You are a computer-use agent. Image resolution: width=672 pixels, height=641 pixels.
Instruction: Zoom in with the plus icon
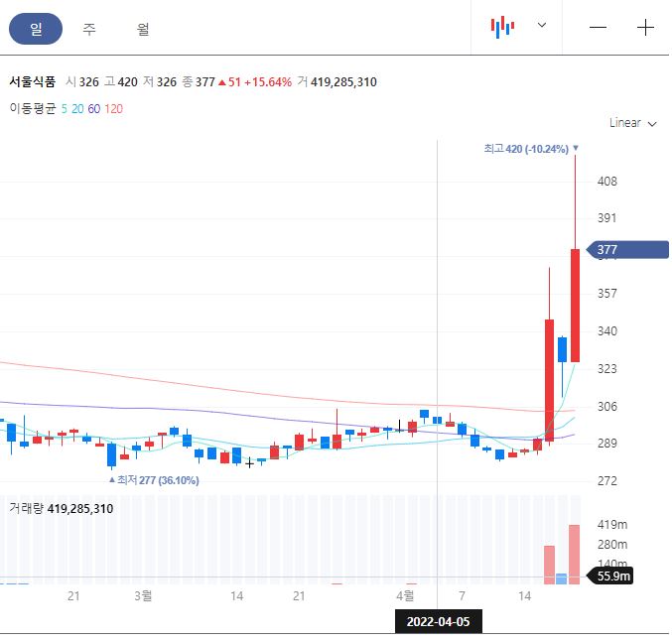(645, 28)
